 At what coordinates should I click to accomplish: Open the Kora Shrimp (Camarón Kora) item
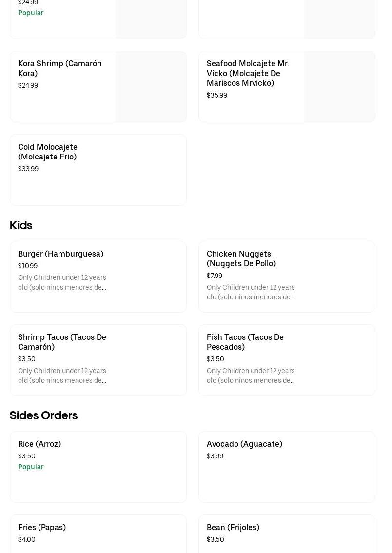(60, 68)
